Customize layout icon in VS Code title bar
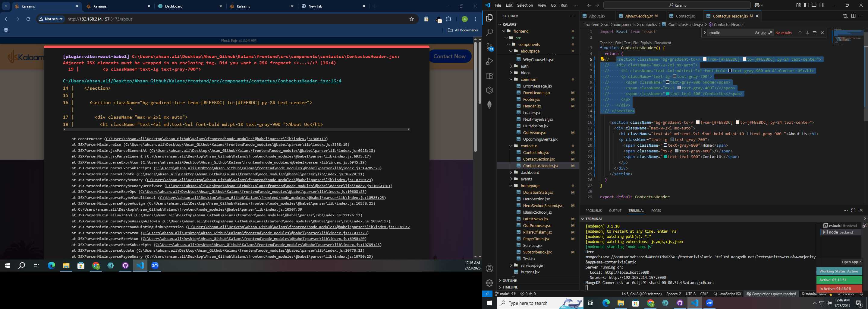Image resolution: width=868 pixels, height=309 pixels. point(799,5)
